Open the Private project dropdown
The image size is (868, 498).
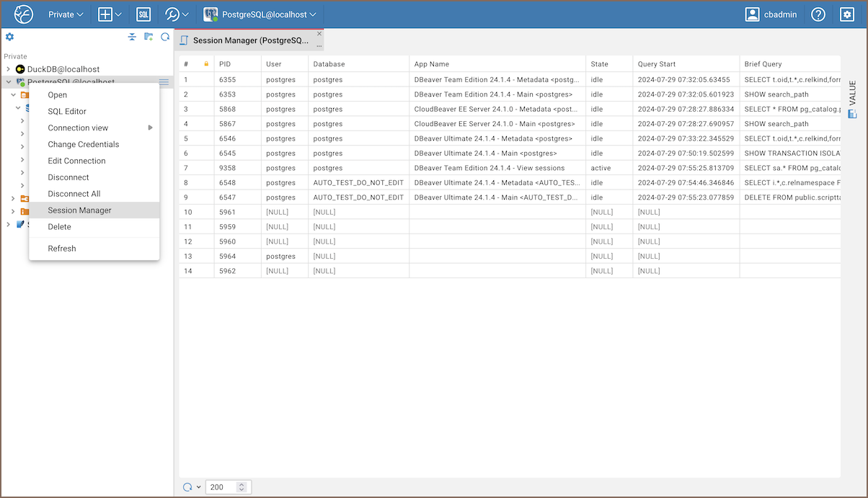tap(66, 14)
